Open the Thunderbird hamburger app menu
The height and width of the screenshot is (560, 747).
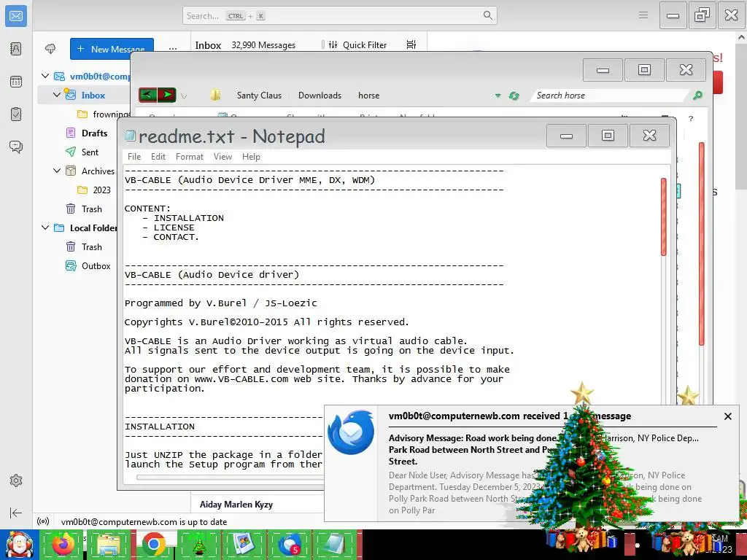coord(643,15)
